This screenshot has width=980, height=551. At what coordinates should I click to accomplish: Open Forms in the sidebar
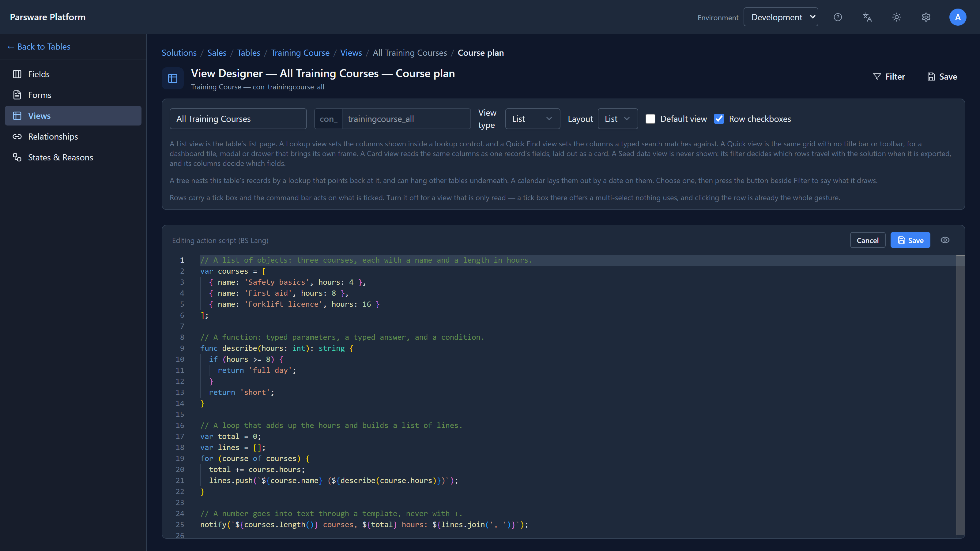tap(73, 95)
